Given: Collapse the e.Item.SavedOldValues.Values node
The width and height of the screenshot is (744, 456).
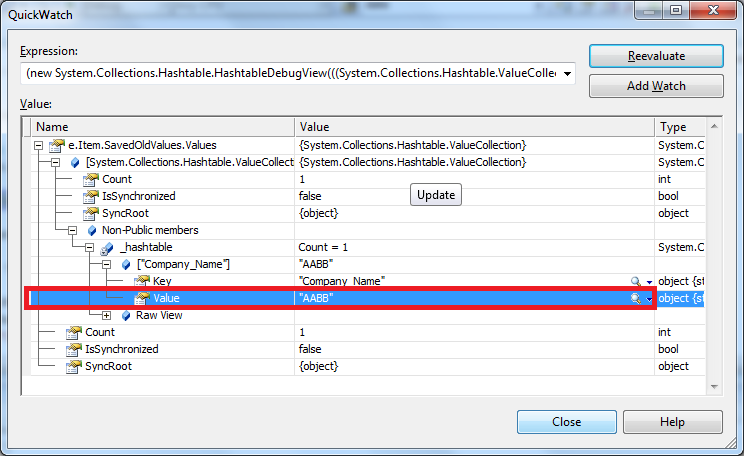Looking at the screenshot, I should click(x=39, y=146).
